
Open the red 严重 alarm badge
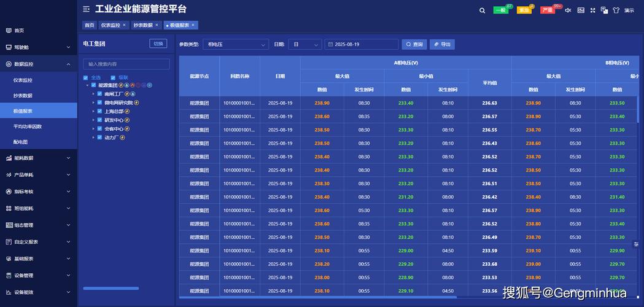pyautogui.click(x=548, y=10)
